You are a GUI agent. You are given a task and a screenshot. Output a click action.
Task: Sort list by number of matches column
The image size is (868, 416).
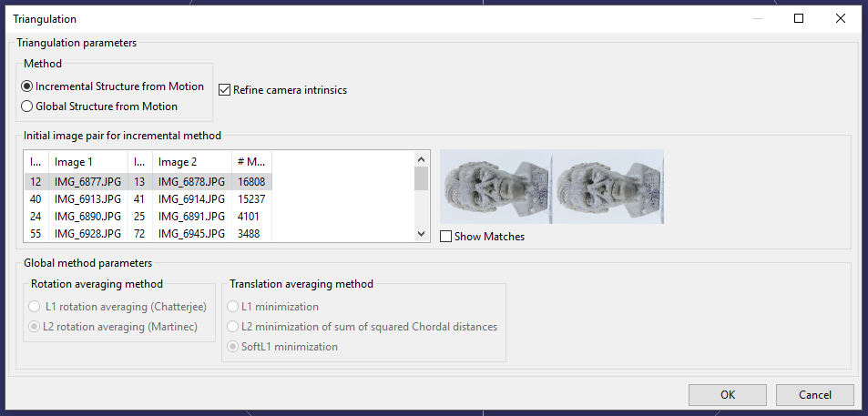[x=251, y=162]
